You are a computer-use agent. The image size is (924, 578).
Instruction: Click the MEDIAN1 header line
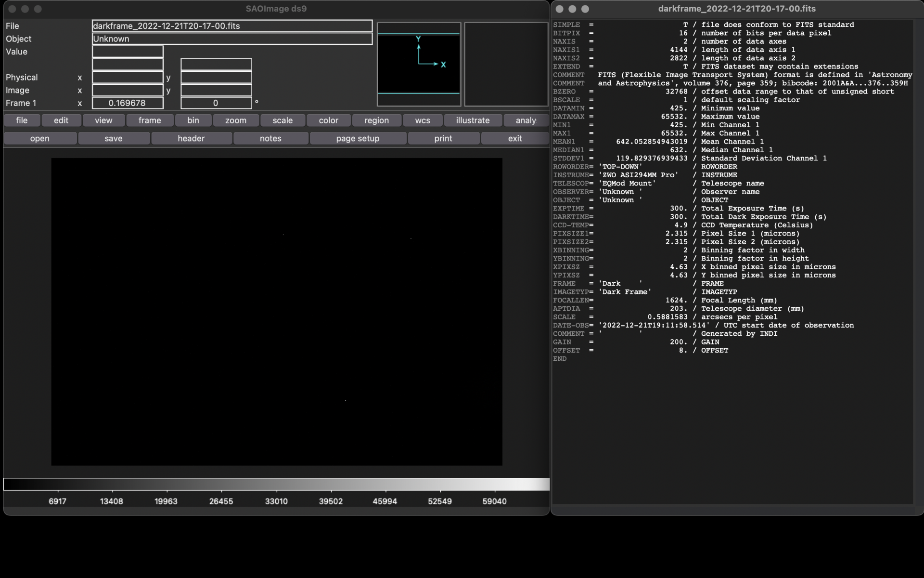[663, 150]
